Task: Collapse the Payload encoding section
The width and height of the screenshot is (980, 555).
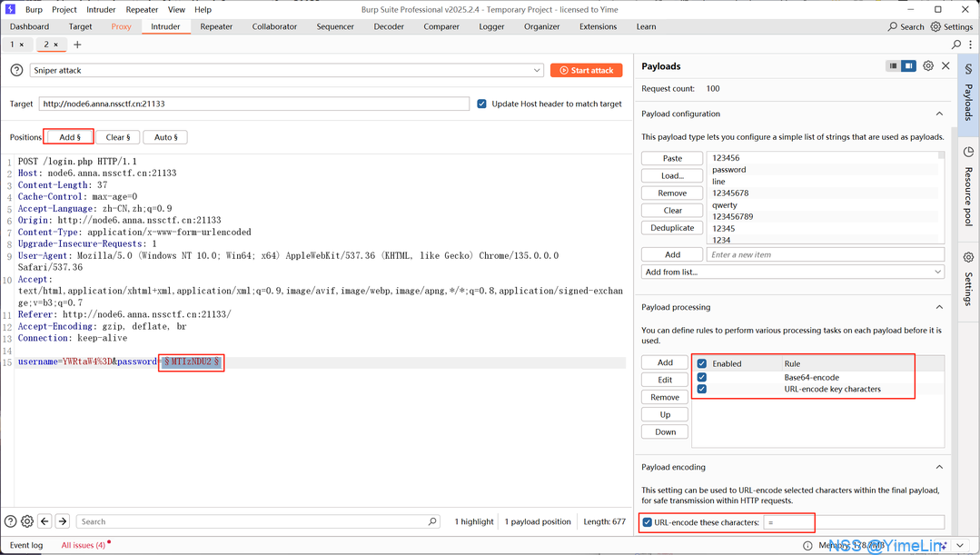Action: coord(939,467)
